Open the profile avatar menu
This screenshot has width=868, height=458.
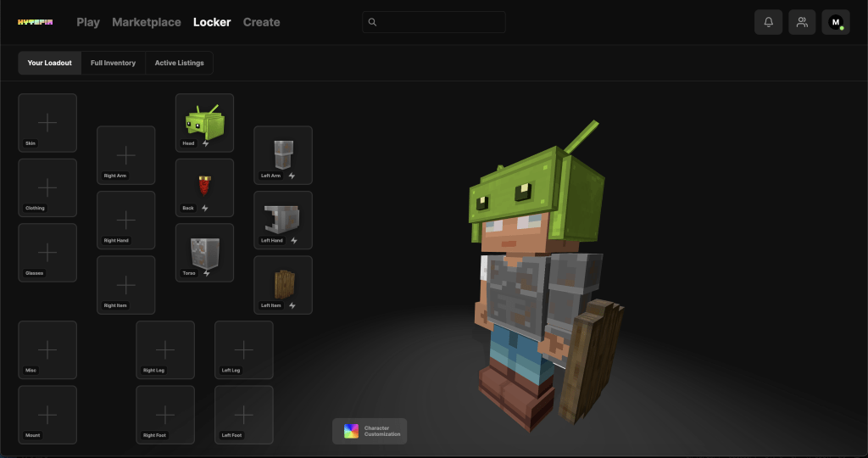[x=836, y=22]
